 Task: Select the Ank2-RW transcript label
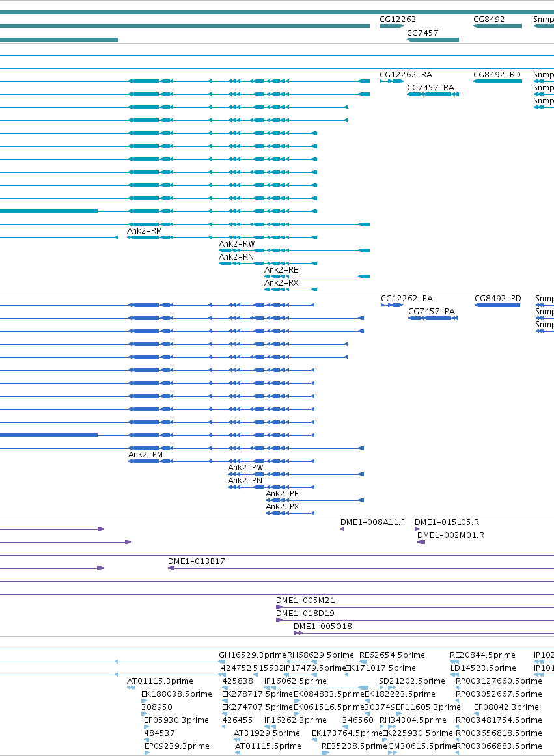(x=236, y=244)
